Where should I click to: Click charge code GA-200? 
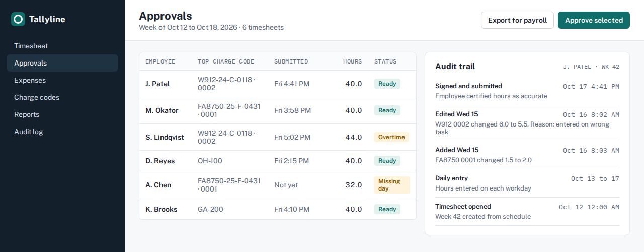(210, 209)
